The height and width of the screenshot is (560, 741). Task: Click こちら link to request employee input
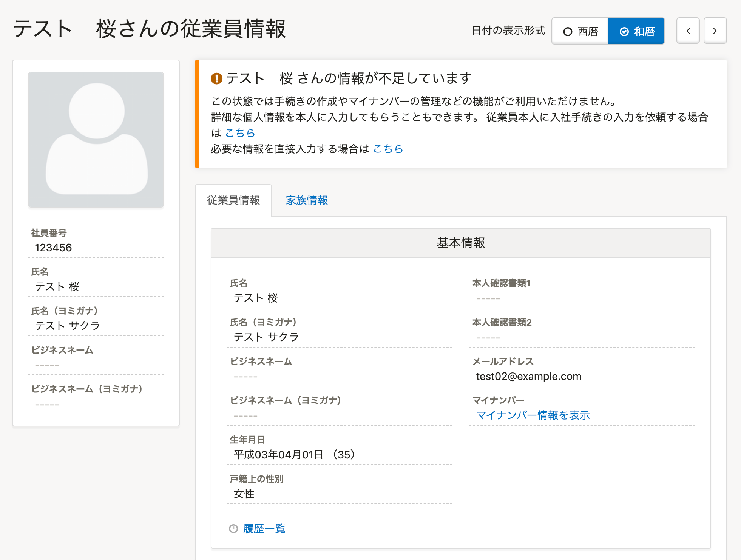(240, 133)
